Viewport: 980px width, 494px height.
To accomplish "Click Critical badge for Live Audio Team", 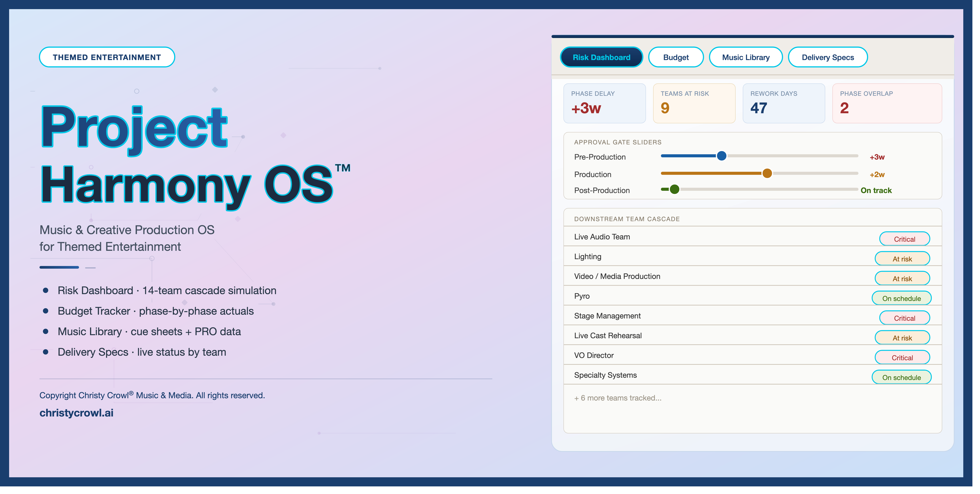I will pos(904,239).
